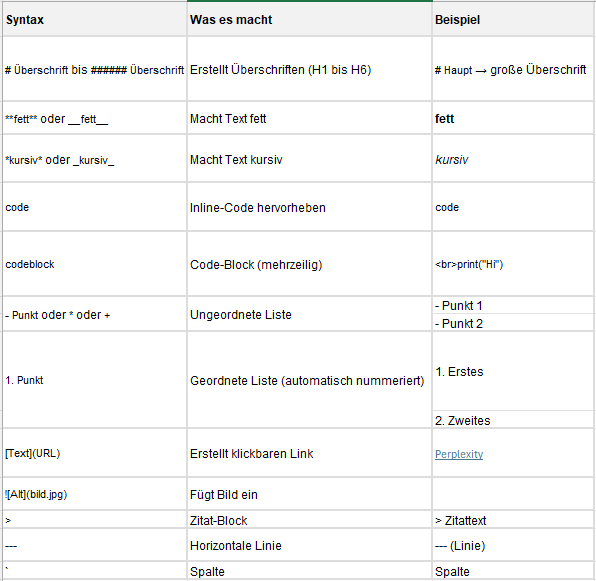Click the '![Alt](bild.jpg)' syntax cell
The image size is (596, 581).
[x=94, y=494]
